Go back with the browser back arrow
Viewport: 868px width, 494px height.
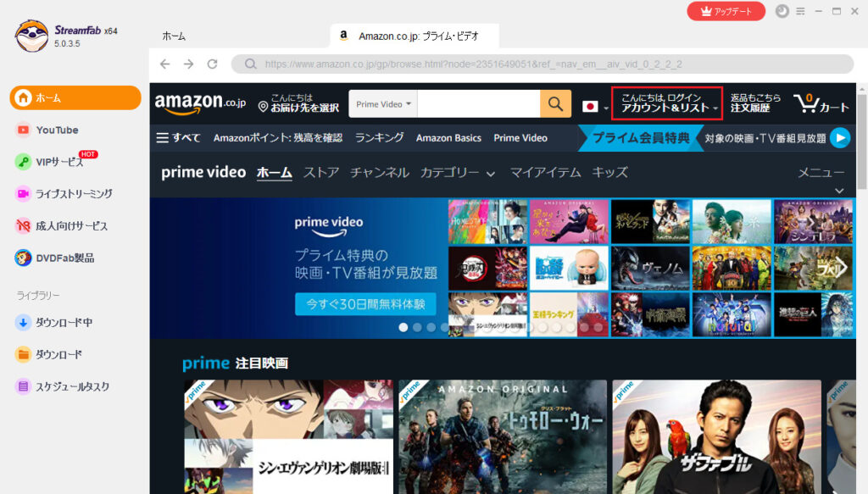coord(165,64)
